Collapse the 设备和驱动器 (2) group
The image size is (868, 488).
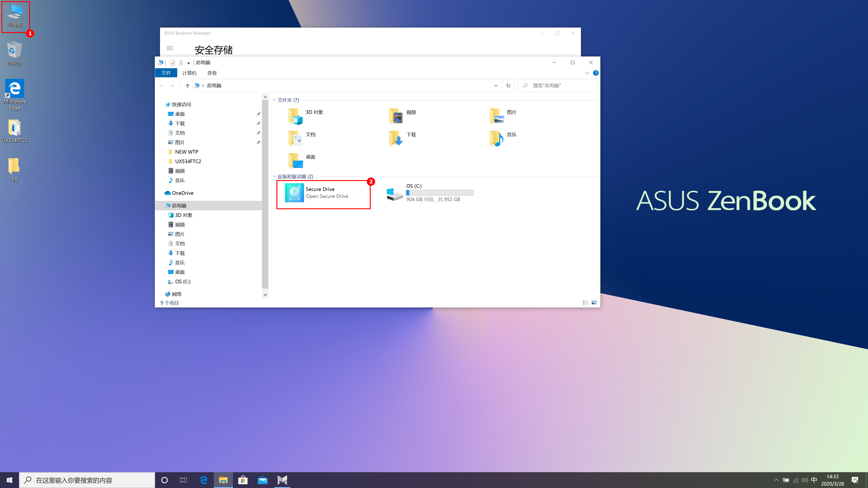(x=274, y=176)
